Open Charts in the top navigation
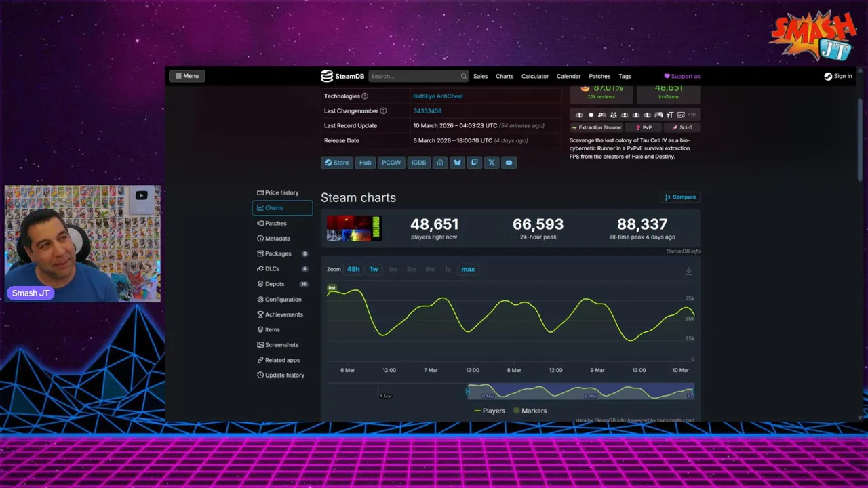Screen dimensions: 868x488 (505, 76)
